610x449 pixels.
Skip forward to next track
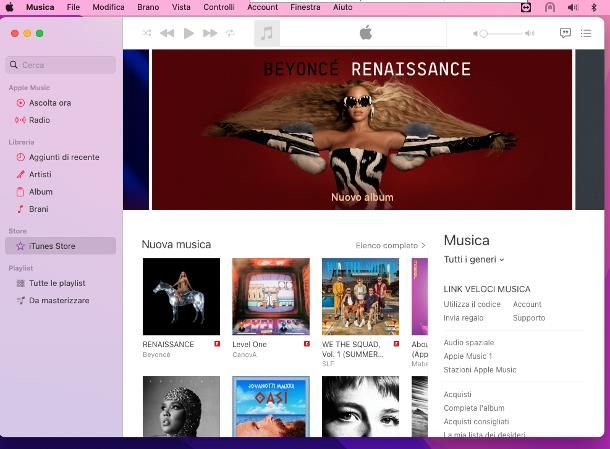210,33
